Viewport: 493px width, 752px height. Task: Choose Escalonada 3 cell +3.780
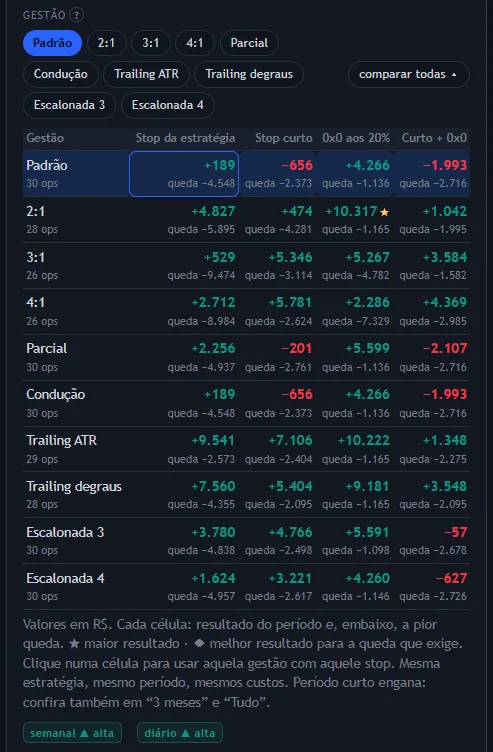[184, 541]
